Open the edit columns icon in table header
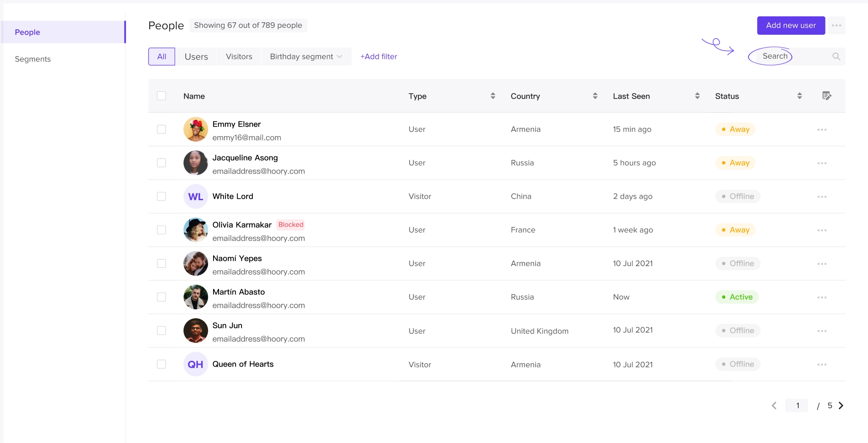 click(827, 96)
